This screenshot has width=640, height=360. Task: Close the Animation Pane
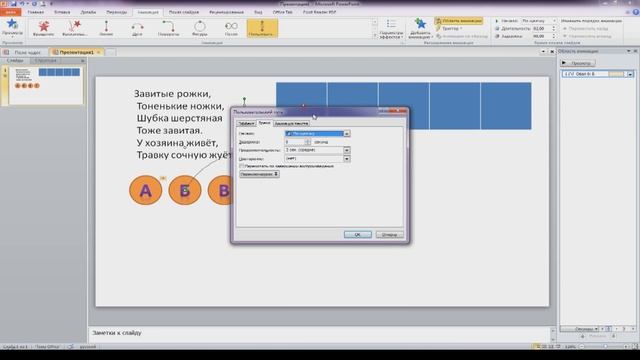636,51
